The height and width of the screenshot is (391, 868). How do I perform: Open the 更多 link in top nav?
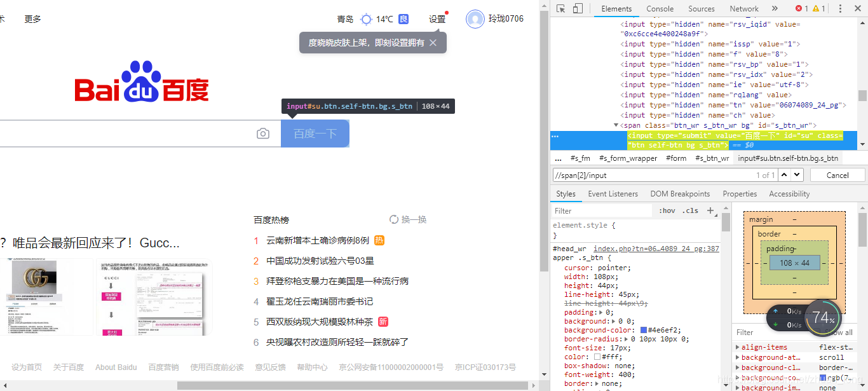point(32,19)
